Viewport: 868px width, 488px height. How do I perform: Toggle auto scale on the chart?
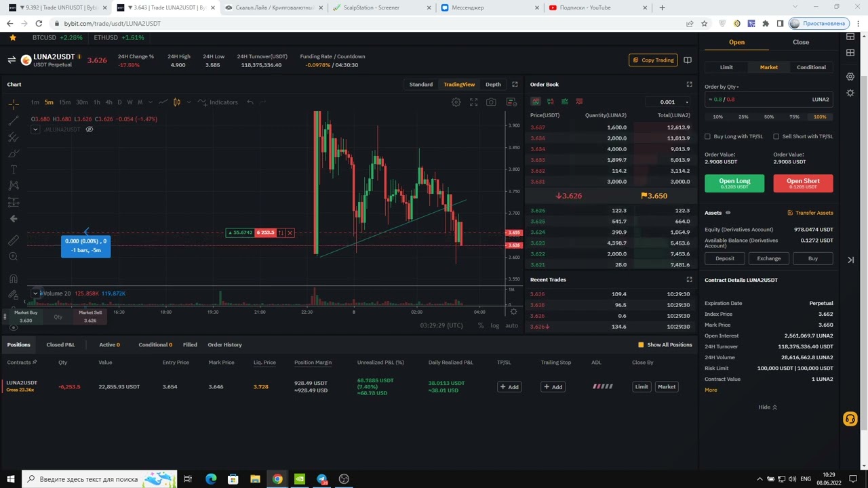tap(511, 325)
